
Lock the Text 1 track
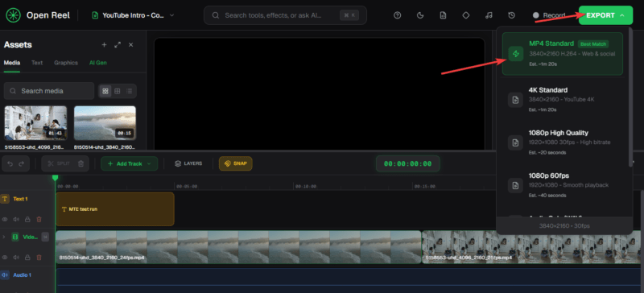(x=27, y=219)
